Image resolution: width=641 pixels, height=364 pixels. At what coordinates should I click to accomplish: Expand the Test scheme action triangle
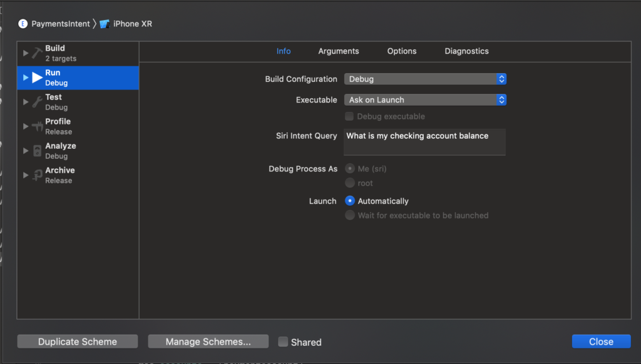pyautogui.click(x=26, y=102)
